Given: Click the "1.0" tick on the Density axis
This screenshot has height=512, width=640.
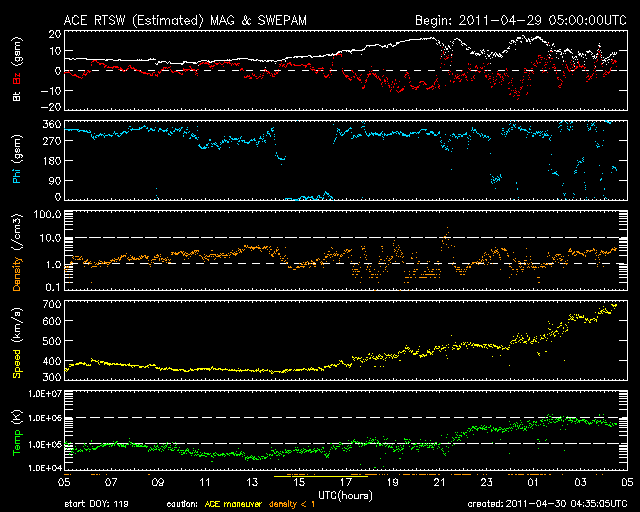Looking at the screenshot, I should tap(53, 265).
